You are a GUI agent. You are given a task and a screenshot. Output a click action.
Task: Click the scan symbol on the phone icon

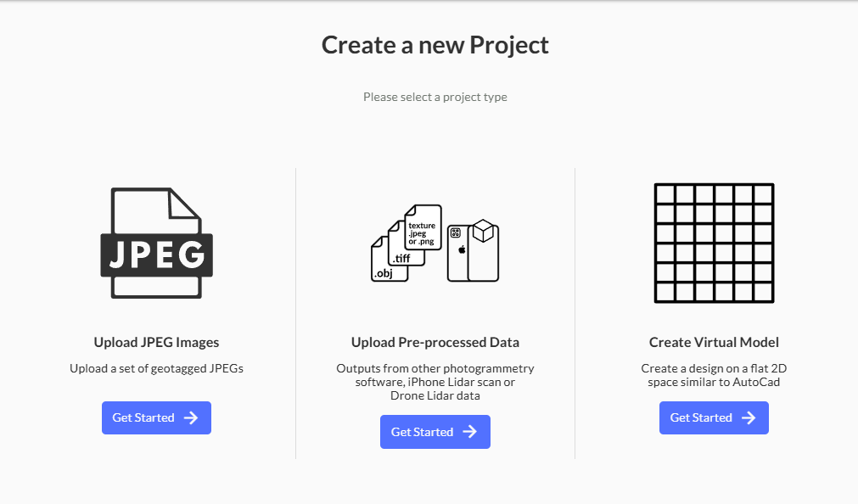pos(456,232)
